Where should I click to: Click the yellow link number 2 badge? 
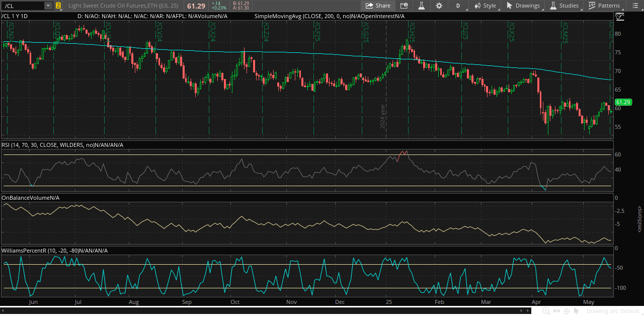click(58, 6)
